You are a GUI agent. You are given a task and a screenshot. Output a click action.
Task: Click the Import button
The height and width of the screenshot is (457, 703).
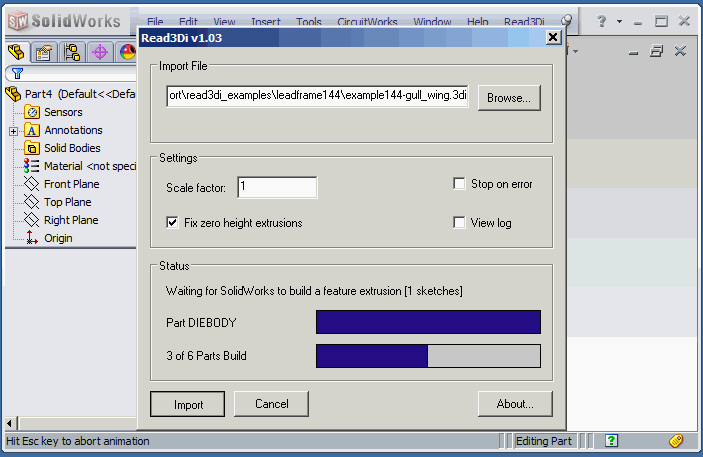(x=188, y=404)
